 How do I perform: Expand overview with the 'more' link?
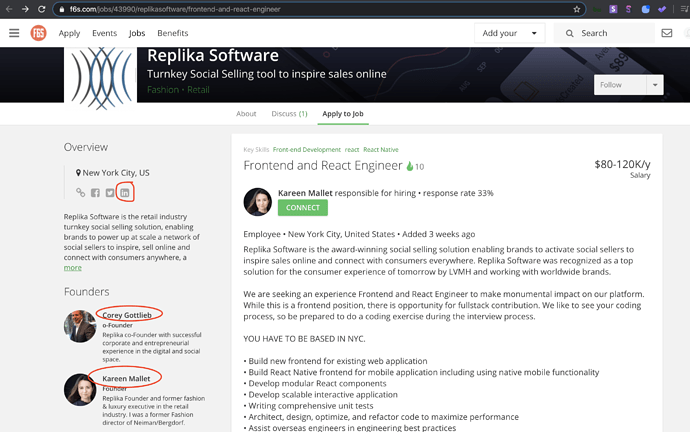click(x=73, y=268)
